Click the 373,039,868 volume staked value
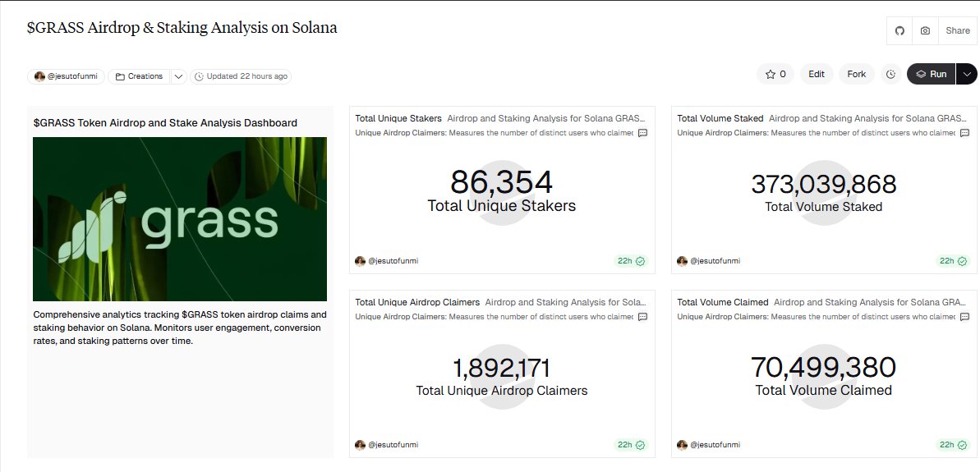Image resolution: width=980 pixels, height=472 pixels. pos(824,184)
